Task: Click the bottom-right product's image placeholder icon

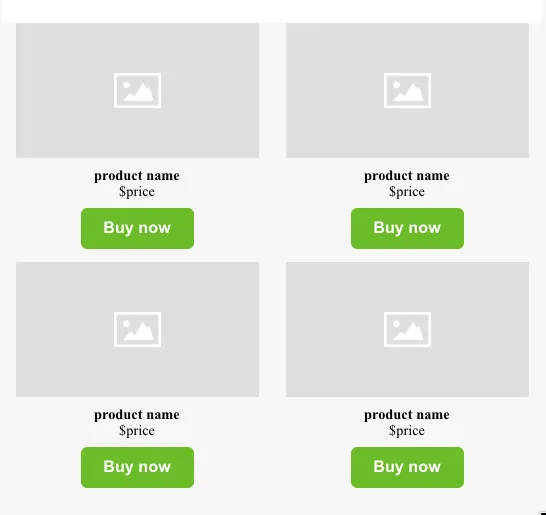Action: 407,329
